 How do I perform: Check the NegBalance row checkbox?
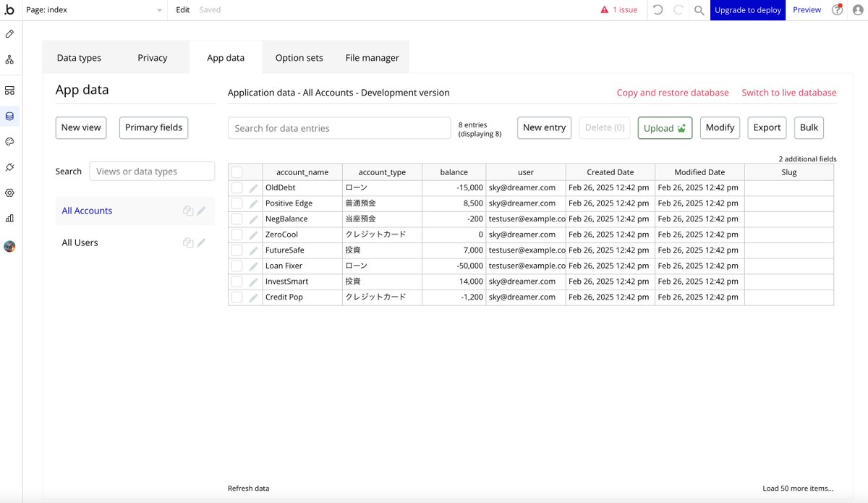point(237,219)
